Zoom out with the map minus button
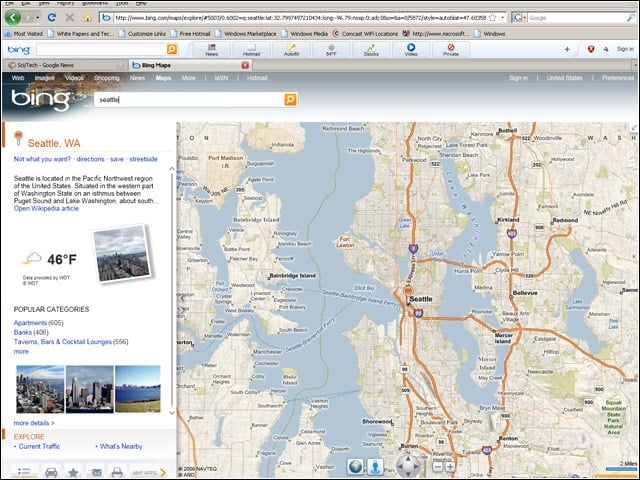The width and height of the screenshot is (640, 480). [437, 467]
